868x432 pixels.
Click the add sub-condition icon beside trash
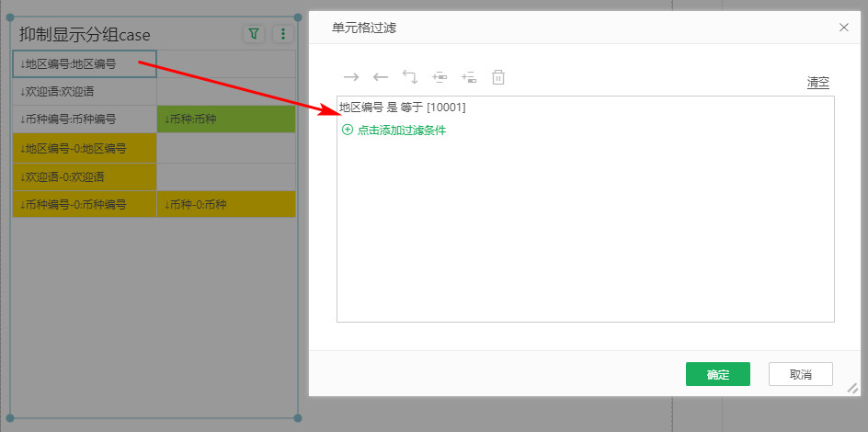coord(469,77)
